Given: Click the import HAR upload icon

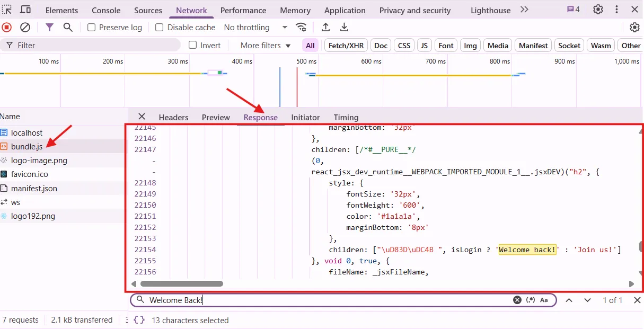Looking at the screenshot, I should tap(325, 28).
